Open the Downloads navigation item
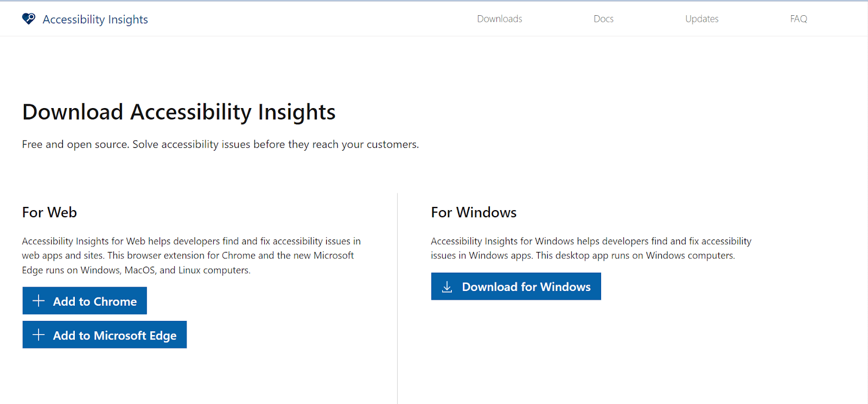The image size is (868, 404). [x=499, y=19]
